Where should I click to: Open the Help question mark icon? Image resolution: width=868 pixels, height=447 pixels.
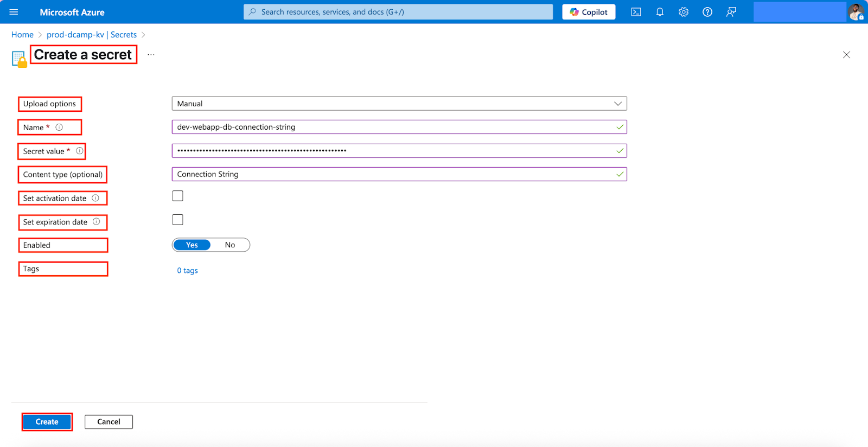coord(707,12)
